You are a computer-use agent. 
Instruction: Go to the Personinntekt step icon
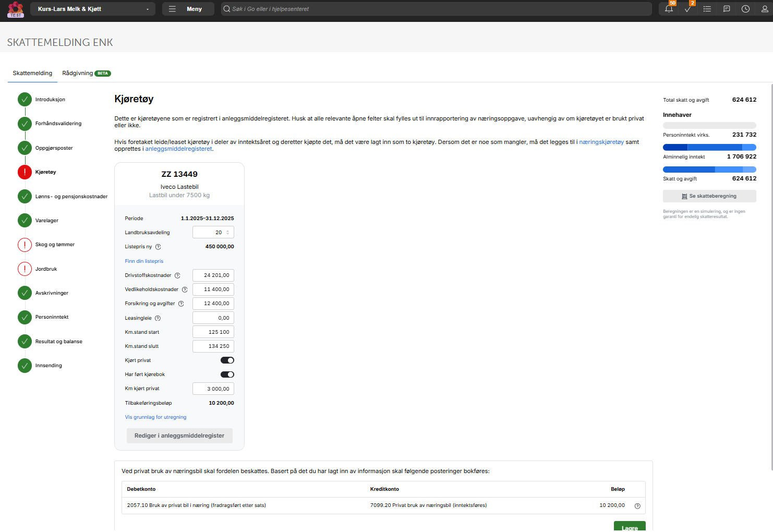click(x=25, y=317)
